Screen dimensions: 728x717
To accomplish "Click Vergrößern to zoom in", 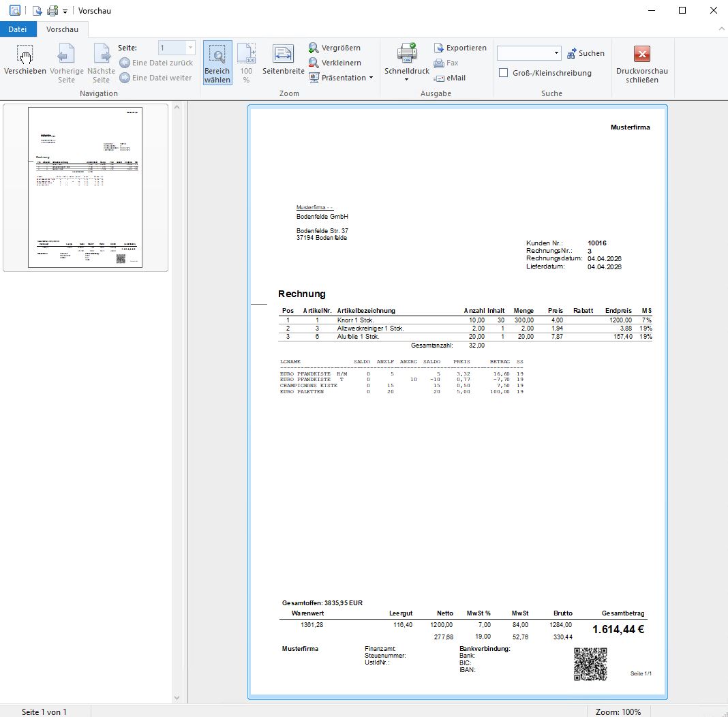I will (x=335, y=48).
